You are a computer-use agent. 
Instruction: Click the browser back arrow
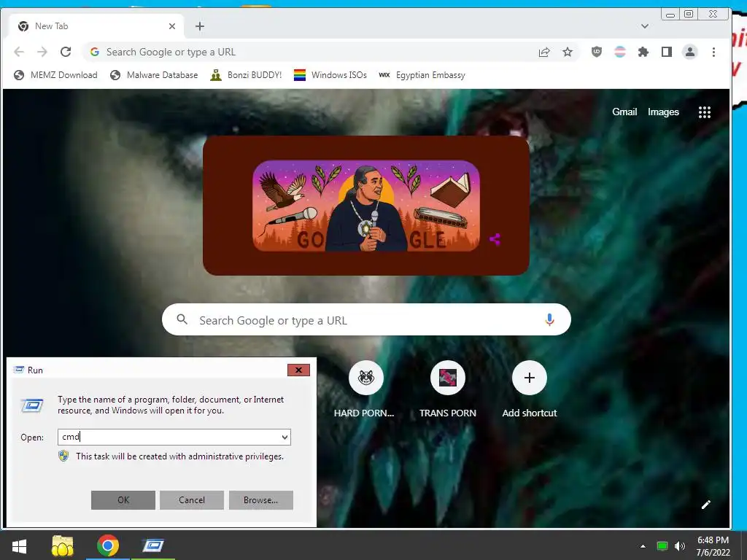click(19, 52)
